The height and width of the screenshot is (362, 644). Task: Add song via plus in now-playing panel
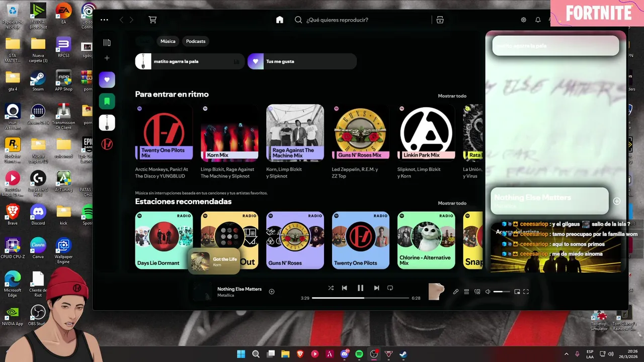coord(616,201)
